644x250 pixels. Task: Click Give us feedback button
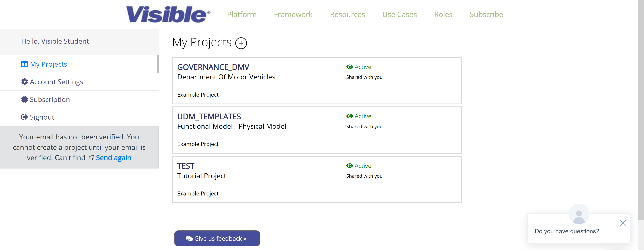(x=217, y=238)
